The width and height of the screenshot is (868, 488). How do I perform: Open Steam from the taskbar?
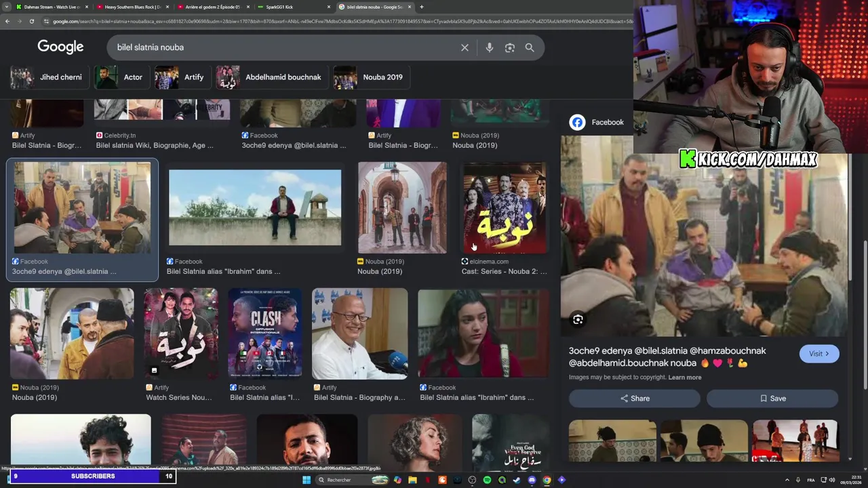tap(517, 480)
